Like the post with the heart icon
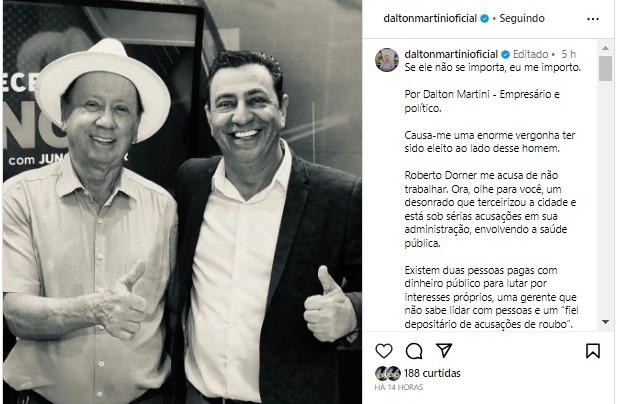 coord(384,351)
